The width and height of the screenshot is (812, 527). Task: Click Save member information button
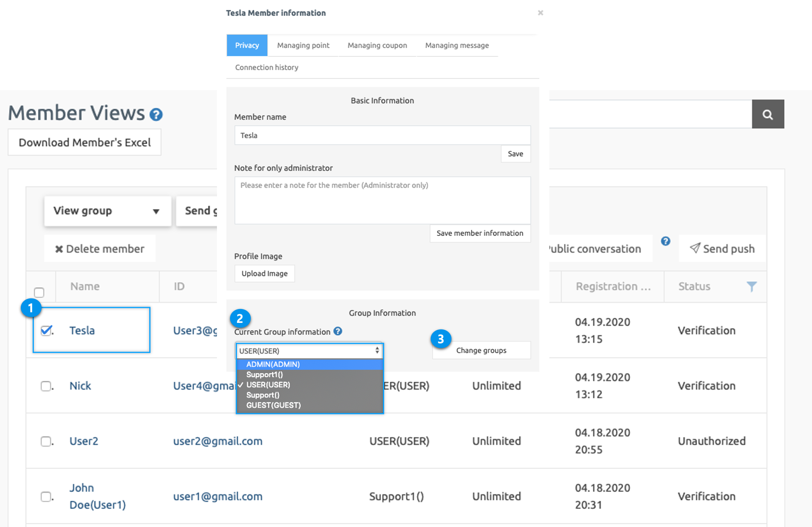click(480, 233)
